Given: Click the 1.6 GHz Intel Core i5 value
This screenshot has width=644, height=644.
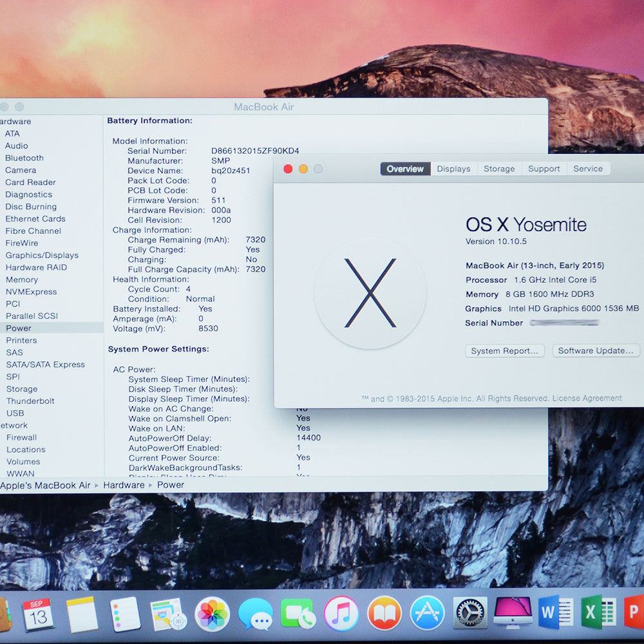Looking at the screenshot, I should [x=555, y=279].
